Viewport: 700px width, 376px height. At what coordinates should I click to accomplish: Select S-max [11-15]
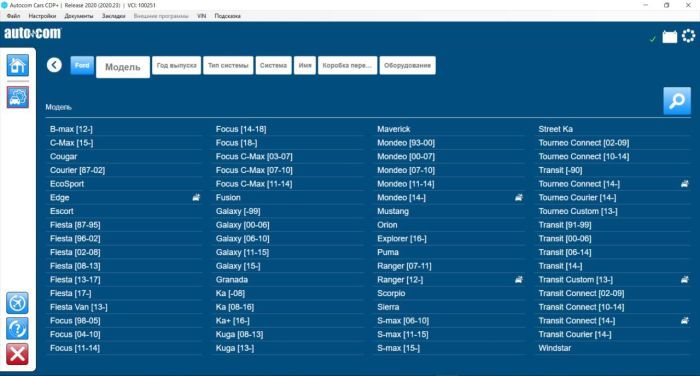click(403, 334)
